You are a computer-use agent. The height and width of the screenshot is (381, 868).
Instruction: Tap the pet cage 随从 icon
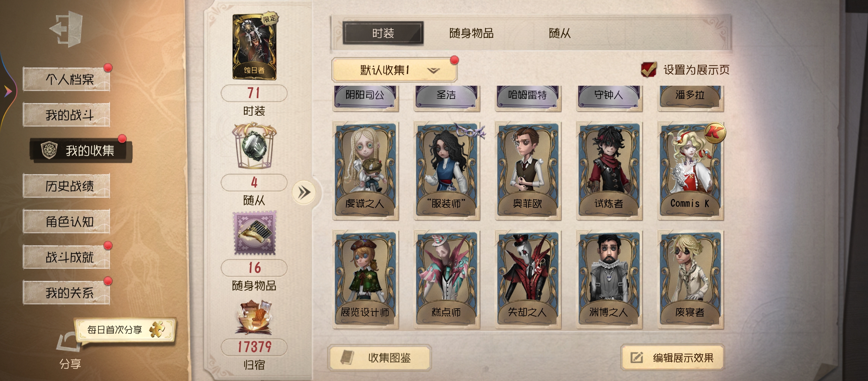click(x=254, y=145)
